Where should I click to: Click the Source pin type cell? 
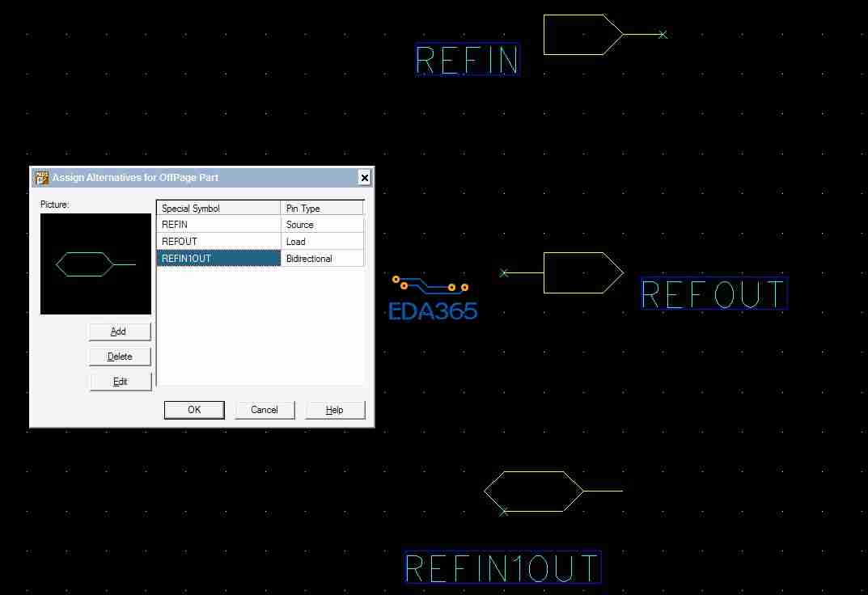[x=322, y=225]
